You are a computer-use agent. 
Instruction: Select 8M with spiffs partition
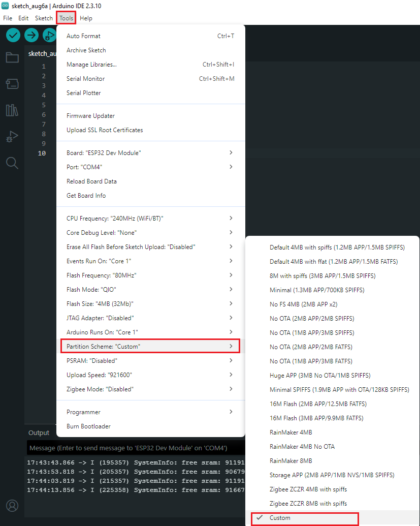(x=332, y=276)
